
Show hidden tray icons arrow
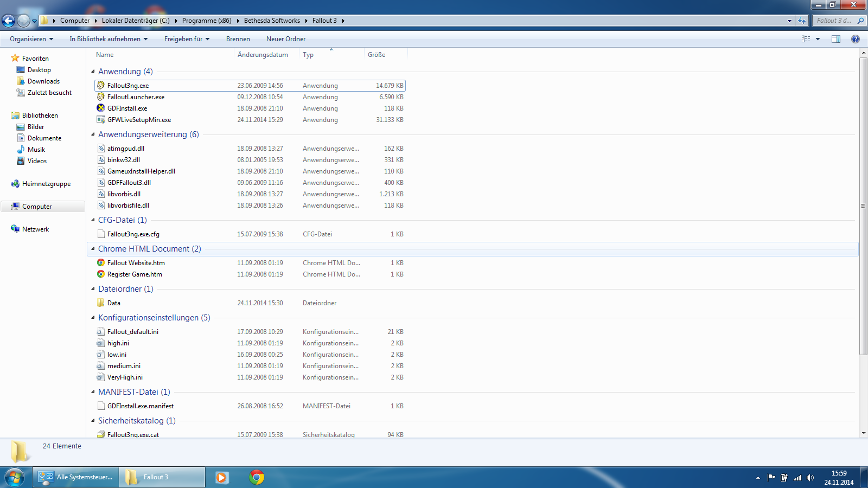click(x=758, y=478)
